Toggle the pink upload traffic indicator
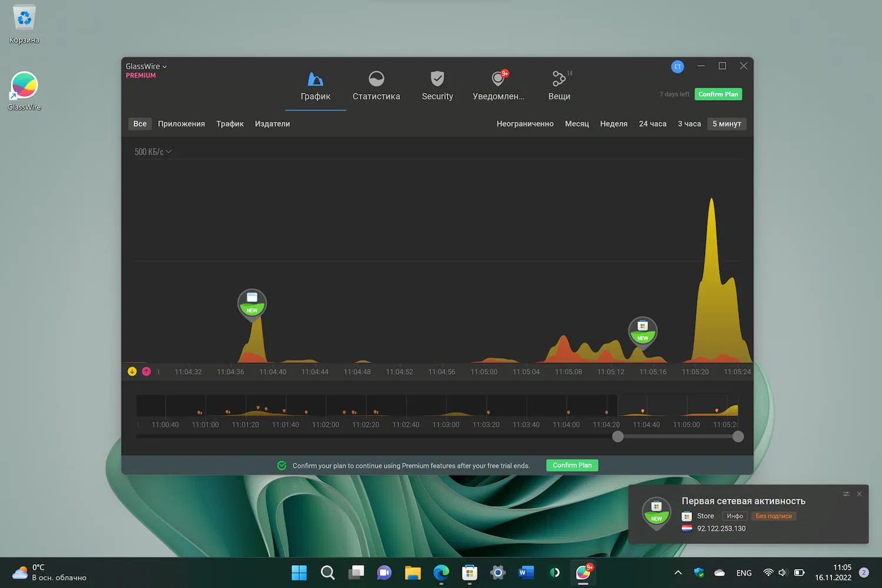882x588 pixels. pyautogui.click(x=146, y=372)
